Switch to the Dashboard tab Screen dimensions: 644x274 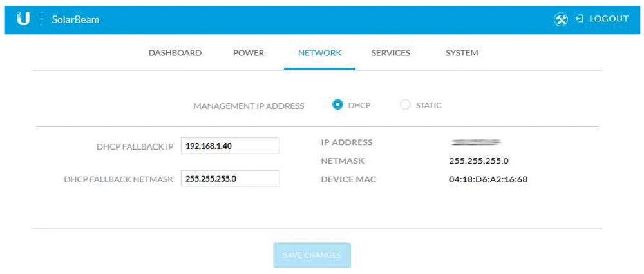(x=175, y=53)
